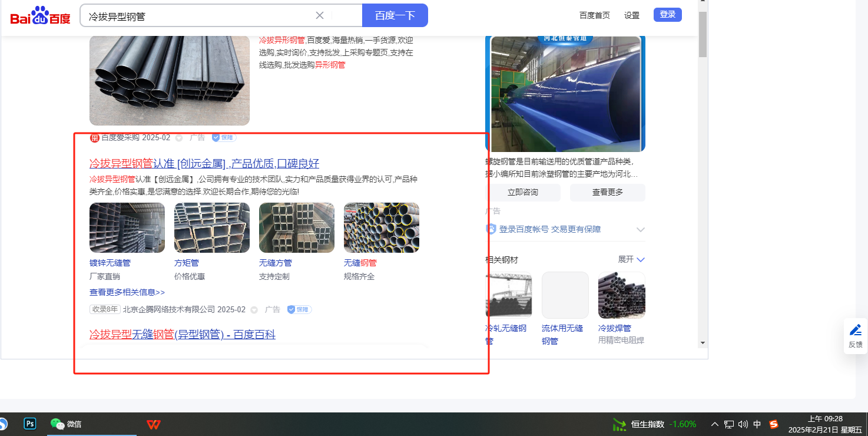This screenshot has height=436, width=868.
Task: Clear the search box with the X icon
Action: 320,15
